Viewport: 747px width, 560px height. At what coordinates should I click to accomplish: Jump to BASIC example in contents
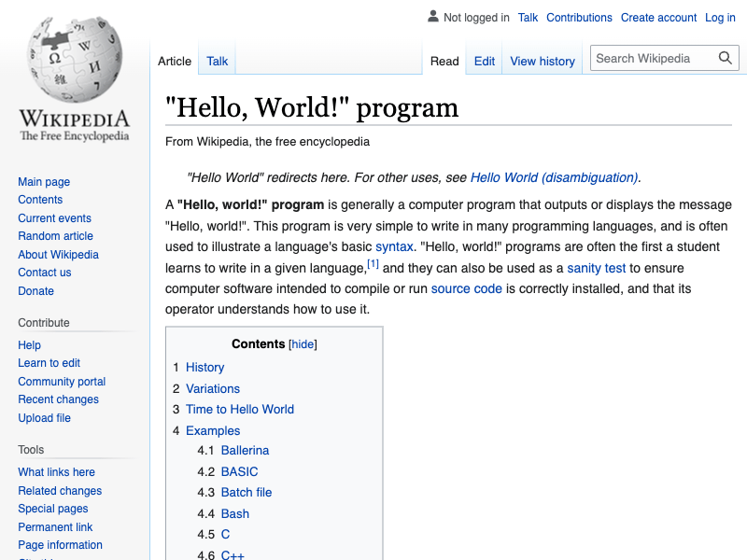tap(239, 472)
